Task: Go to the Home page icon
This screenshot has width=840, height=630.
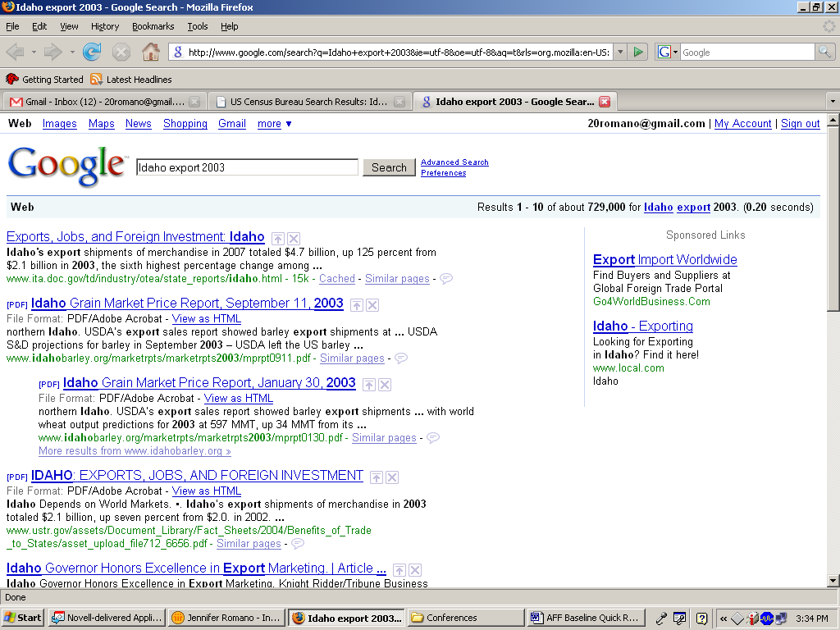Action: coord(151,52)
